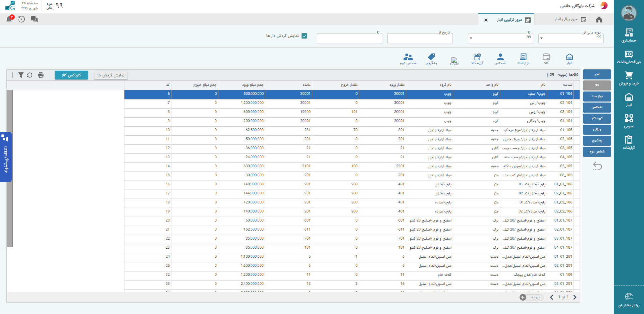The image size is (644, 314).
Task: Select the اشخاص grouping icon
Action: 500,59
